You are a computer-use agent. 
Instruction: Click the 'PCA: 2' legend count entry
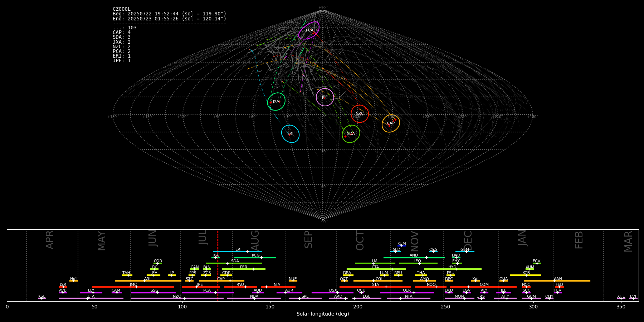coord(122,51)
